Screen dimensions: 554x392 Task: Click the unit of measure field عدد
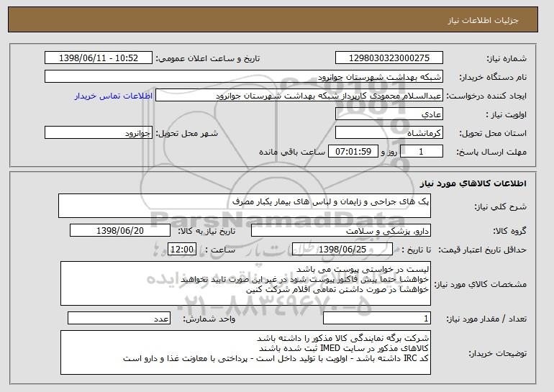pos(119,318)
